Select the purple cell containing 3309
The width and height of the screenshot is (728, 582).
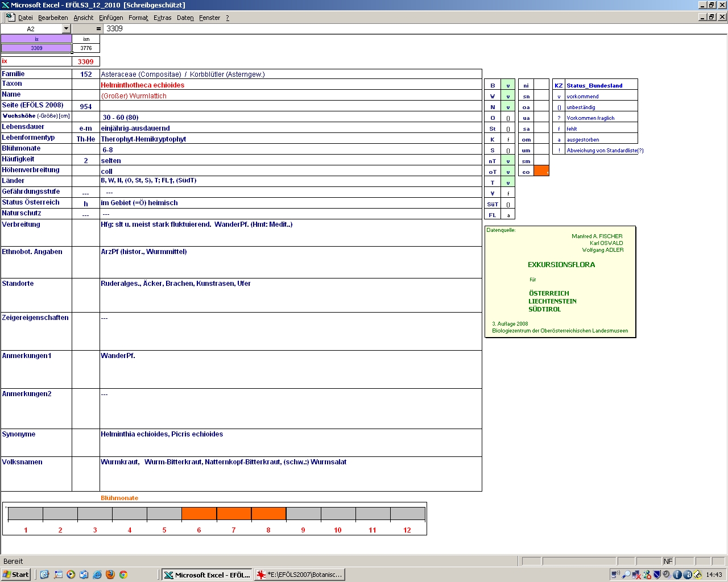36,48
